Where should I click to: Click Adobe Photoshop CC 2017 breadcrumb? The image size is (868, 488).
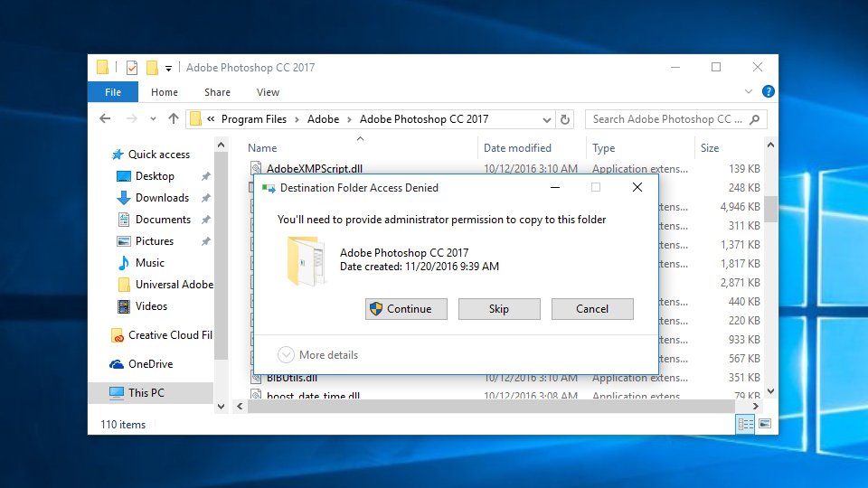pyautogui.click(x=424, y=119)
